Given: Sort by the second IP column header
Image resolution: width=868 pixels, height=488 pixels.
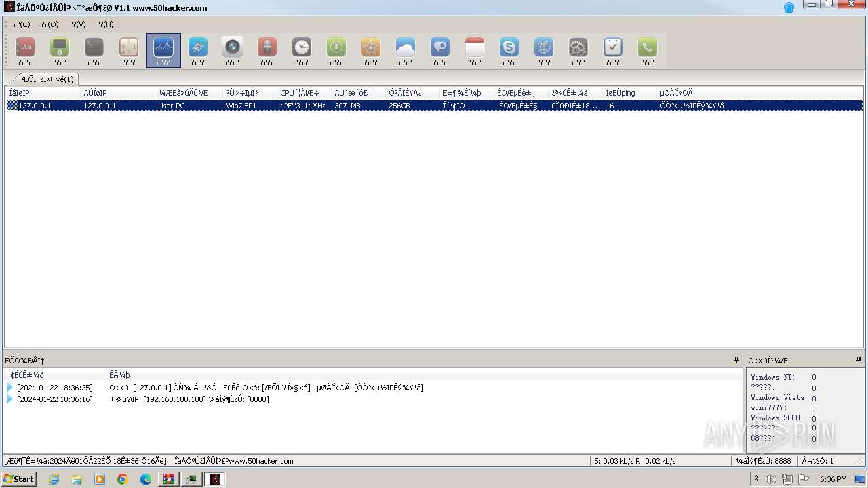Looking at the screenshot, I should [119, 93].
